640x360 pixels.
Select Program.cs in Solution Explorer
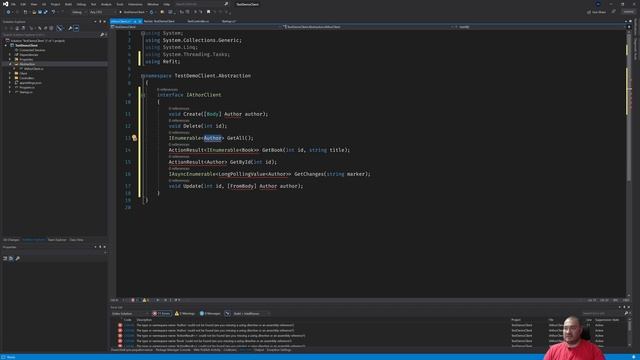pos(27,87)
